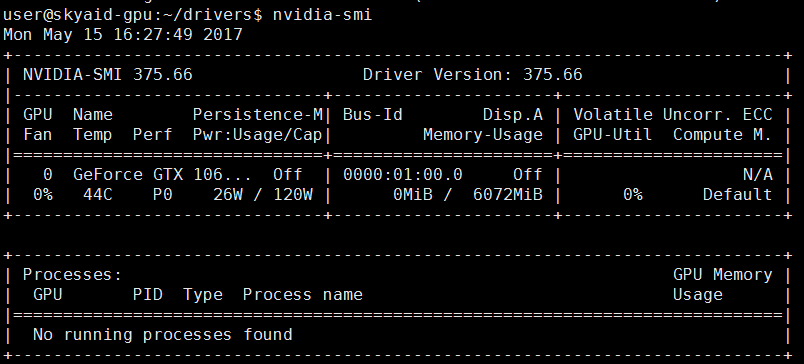Click the 26W / 120W power reading
This screenshot has width=804, height=364.
coord(263,195)
